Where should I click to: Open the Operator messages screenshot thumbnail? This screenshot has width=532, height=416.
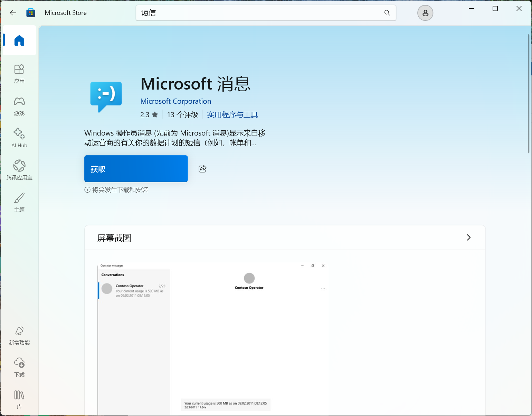(x=213, y=339)
